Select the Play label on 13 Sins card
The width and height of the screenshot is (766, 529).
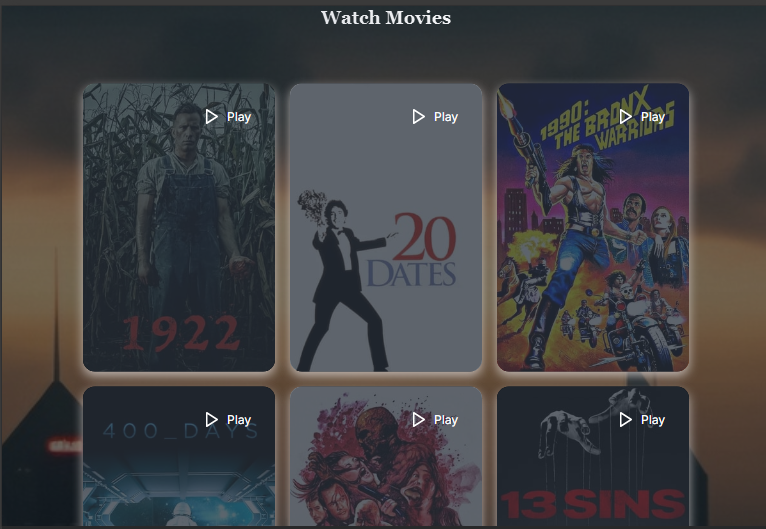point(653,420)
